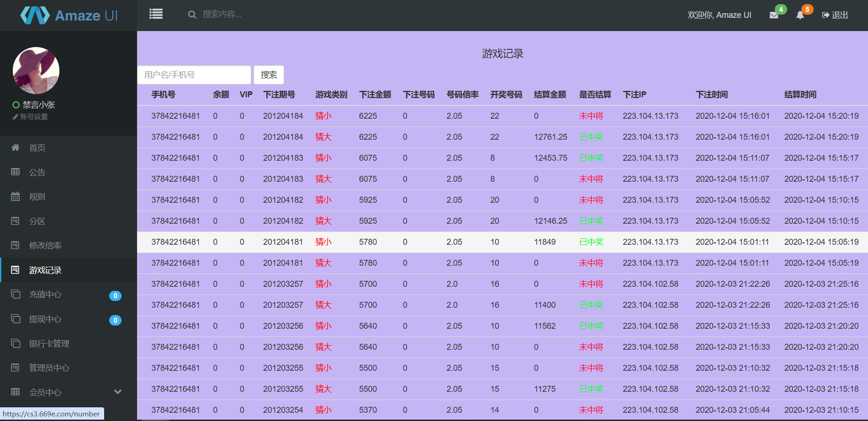Click settle time 2020-12-03 21:10:15
This screenshot has width=868, height=421.
(821, 410)
